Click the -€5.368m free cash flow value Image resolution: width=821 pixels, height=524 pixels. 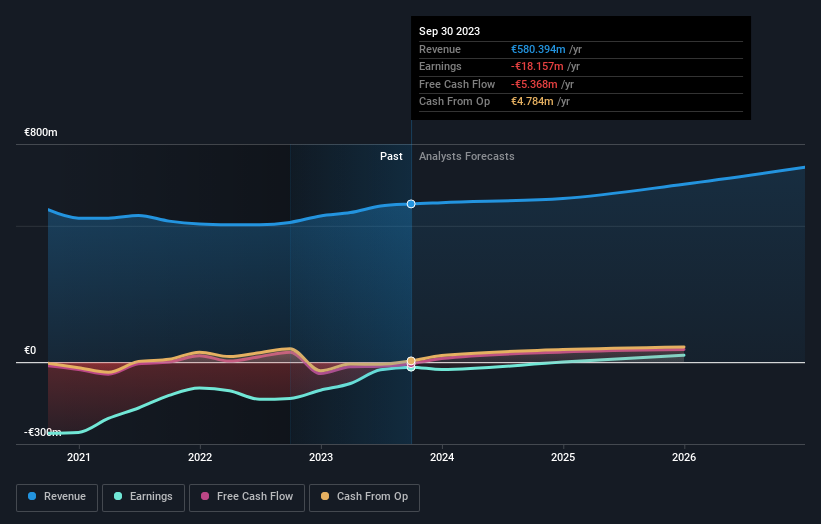(x=534, y=84)
